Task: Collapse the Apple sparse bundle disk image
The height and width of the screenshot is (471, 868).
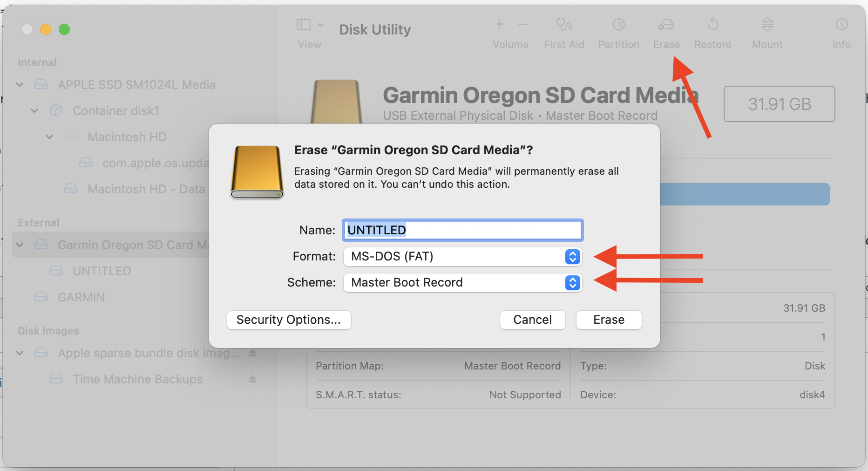Action: [20, 353]
